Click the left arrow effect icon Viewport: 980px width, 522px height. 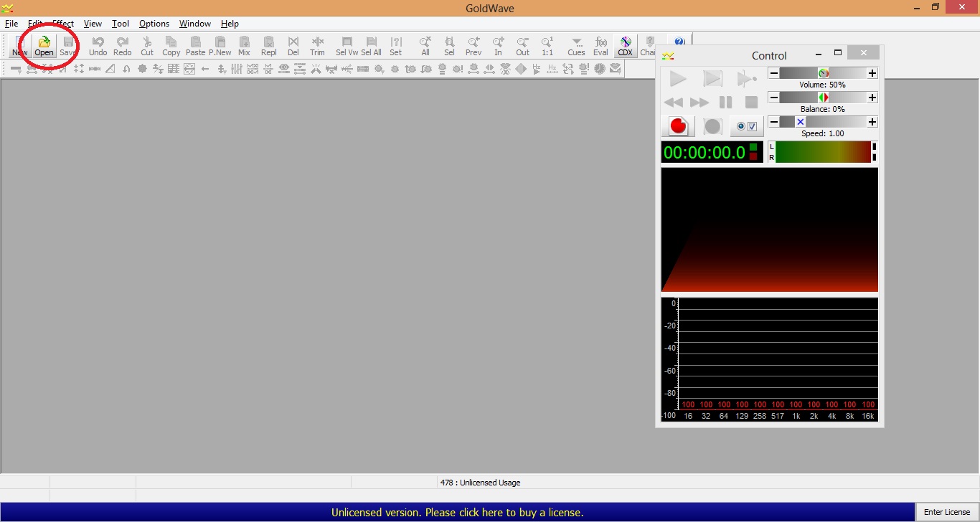tap(205, 69)
